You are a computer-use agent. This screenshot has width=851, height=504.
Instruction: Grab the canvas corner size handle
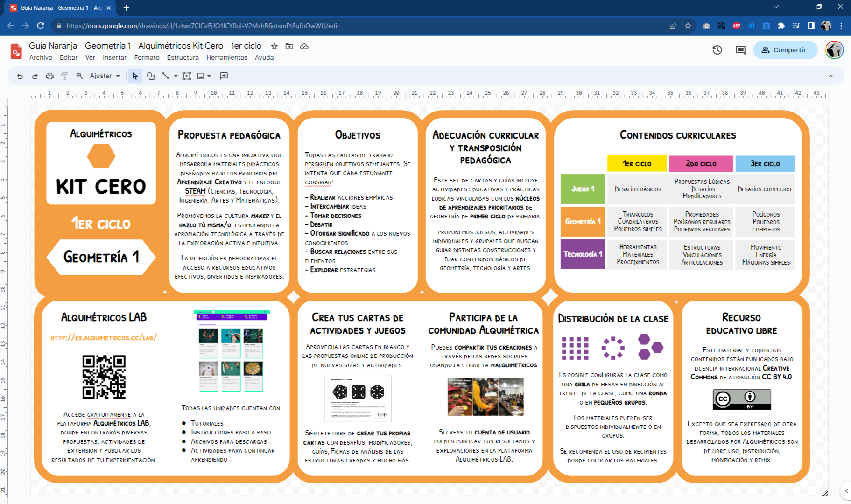[825, 493]
